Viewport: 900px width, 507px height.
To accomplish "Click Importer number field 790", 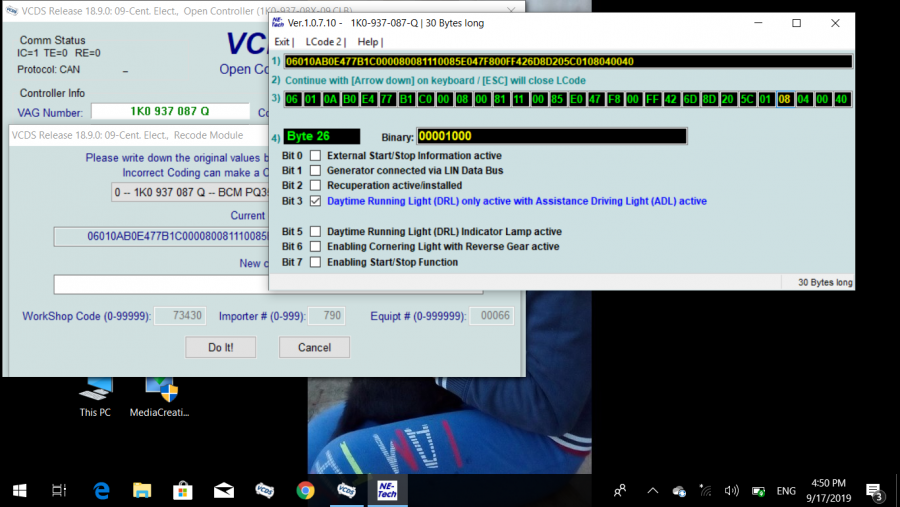I will click(326, 316).
